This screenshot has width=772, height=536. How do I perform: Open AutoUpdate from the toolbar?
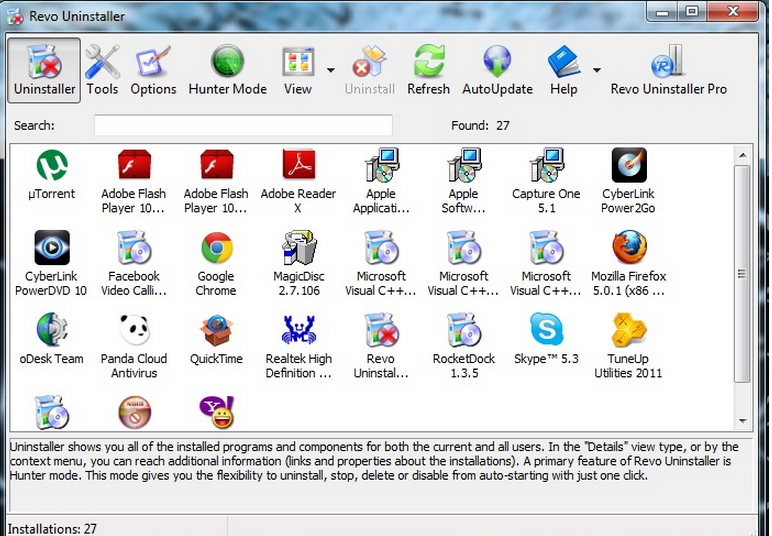(497, 70)
